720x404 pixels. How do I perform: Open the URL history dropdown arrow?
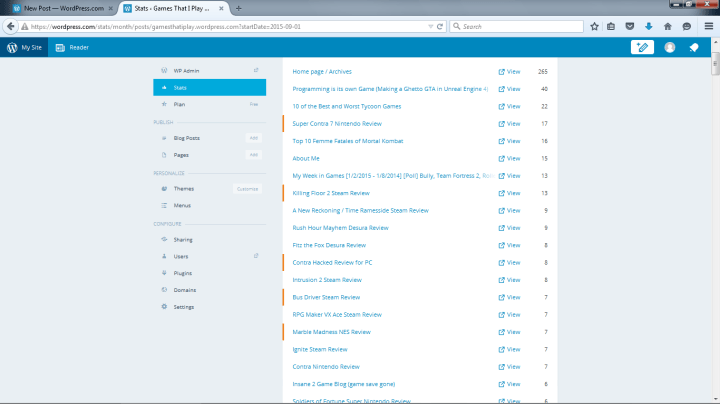430,27
